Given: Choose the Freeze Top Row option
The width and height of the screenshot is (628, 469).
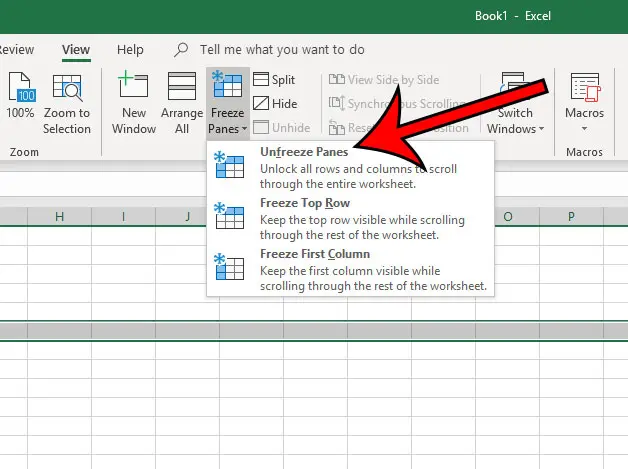Looking at the screenshot, I should pos(304,203).
